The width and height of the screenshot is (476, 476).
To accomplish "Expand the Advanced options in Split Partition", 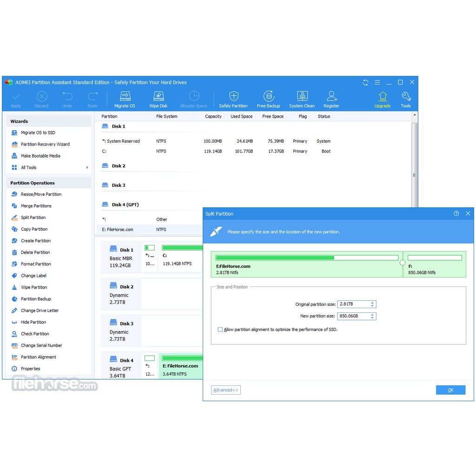I will coord(225,390).
